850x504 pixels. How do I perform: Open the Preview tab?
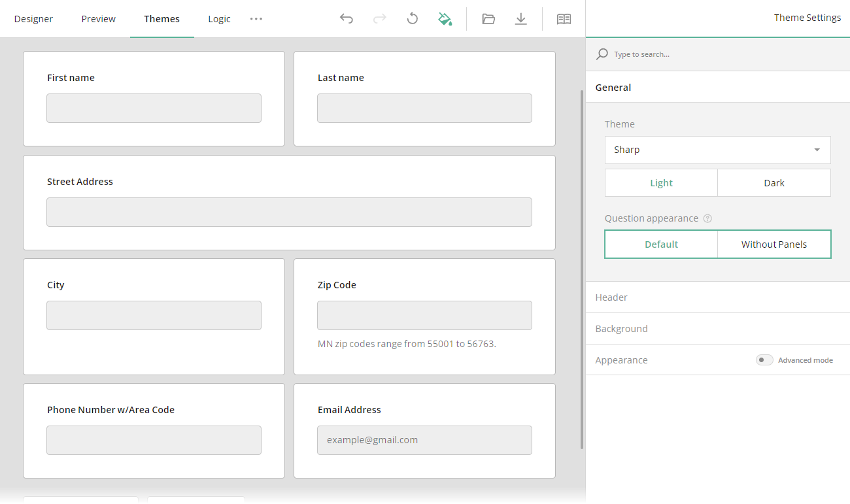[x=98, y=18]
